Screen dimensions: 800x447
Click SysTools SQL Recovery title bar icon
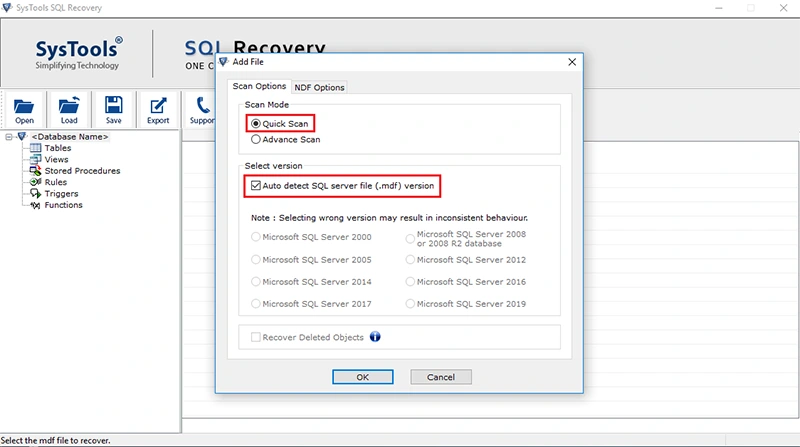click(x=7, y=8)
